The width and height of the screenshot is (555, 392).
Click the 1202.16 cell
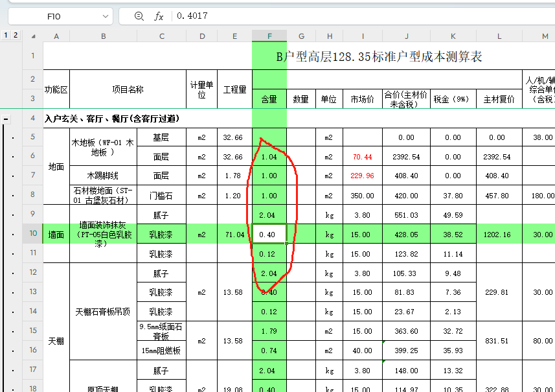click(x=499, y=234)
